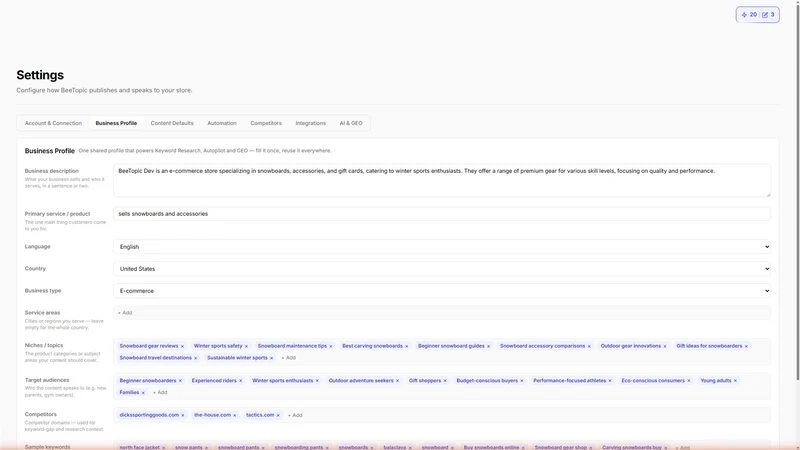Image resolution: width=800 pixels, height=450 pixels.
Task: Add a new competitor domain
Action: tap(295, 415)
